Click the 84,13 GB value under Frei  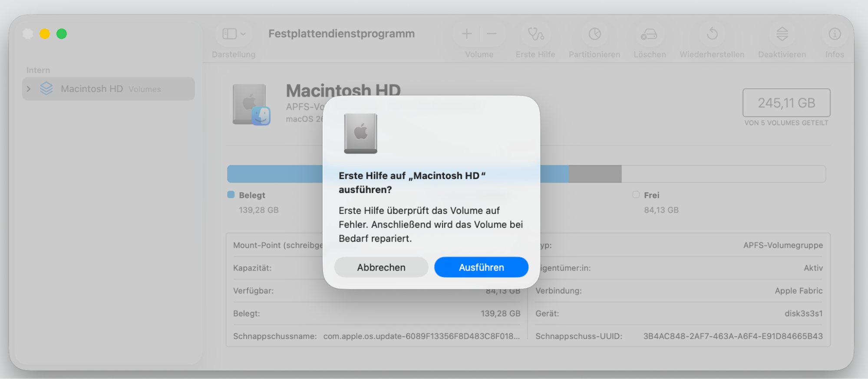click(x=661, y=210)
